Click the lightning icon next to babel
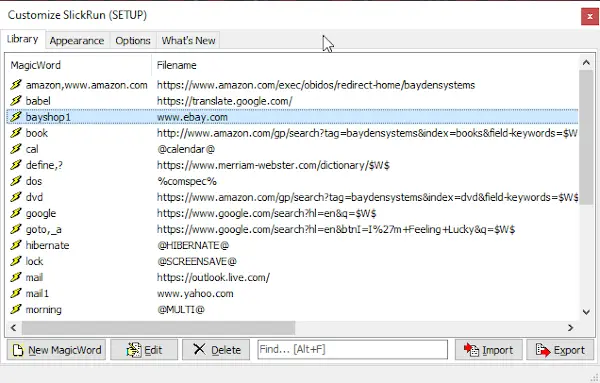Screen dimensions: 600x383 (16, 101)
